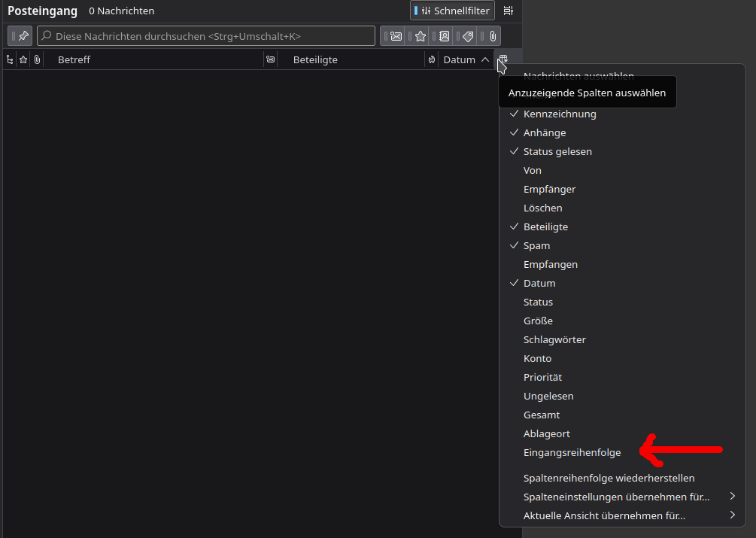Sort by the Datum column header
The width and height of the screenshot is (756, 538).
click(460, 59)
